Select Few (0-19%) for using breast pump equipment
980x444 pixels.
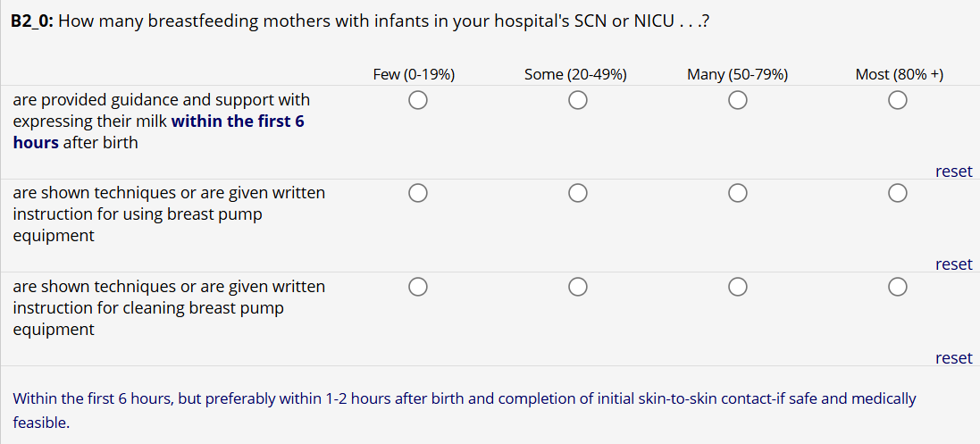click(x=416, y=193)
